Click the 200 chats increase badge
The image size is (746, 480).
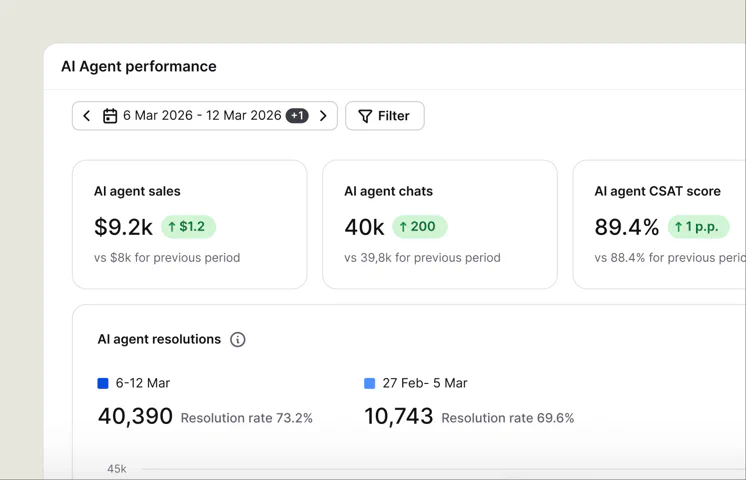(420, 226)
